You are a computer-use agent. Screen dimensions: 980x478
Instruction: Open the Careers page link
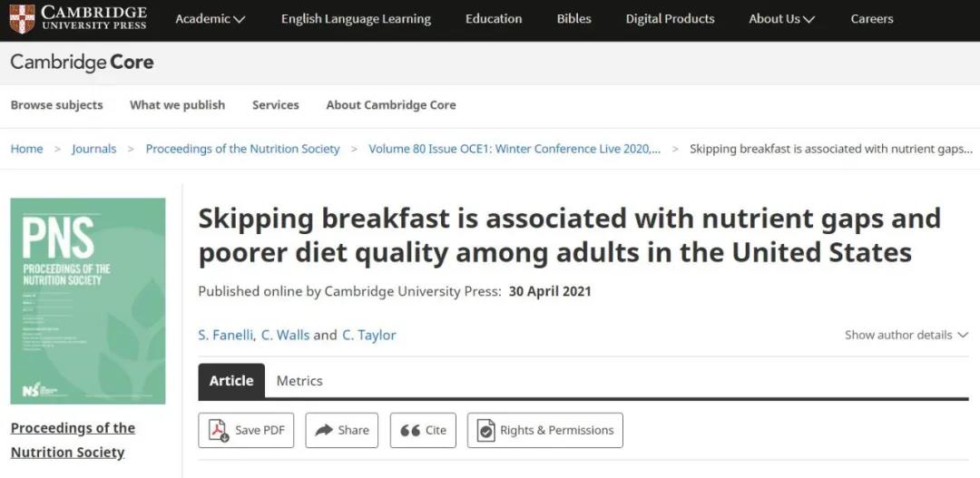pyautogui.click(x=872, y=19)
